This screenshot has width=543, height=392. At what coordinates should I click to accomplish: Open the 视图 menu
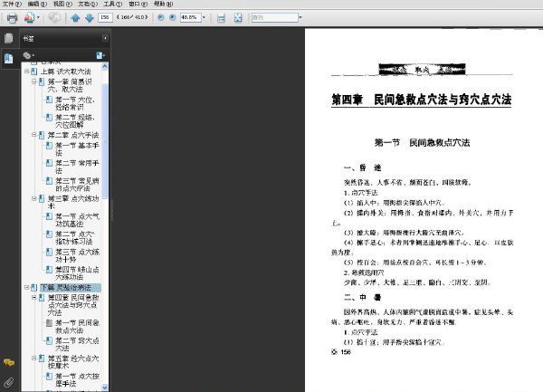point(58,4)
